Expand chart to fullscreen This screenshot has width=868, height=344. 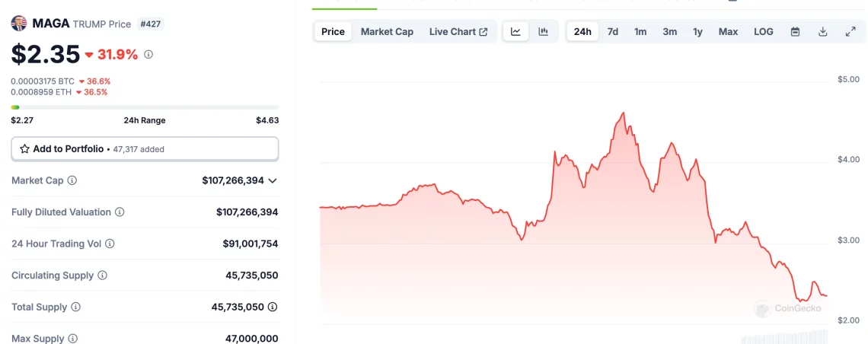tap(850, 32)
